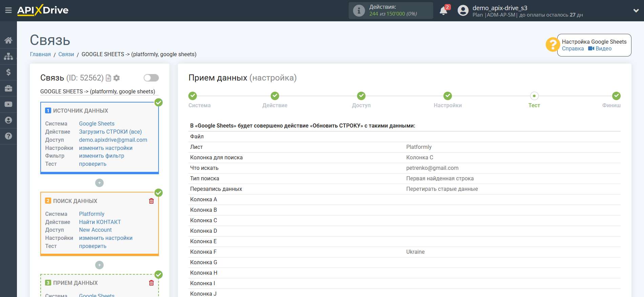Click New Account access link
This screenshot has height=297, width=644.
96,230
